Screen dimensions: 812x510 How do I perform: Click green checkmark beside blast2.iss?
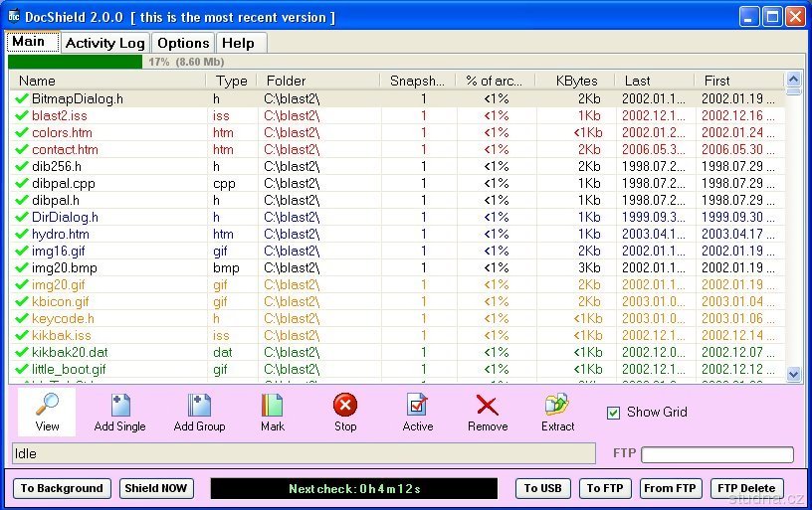coord(21,115)
